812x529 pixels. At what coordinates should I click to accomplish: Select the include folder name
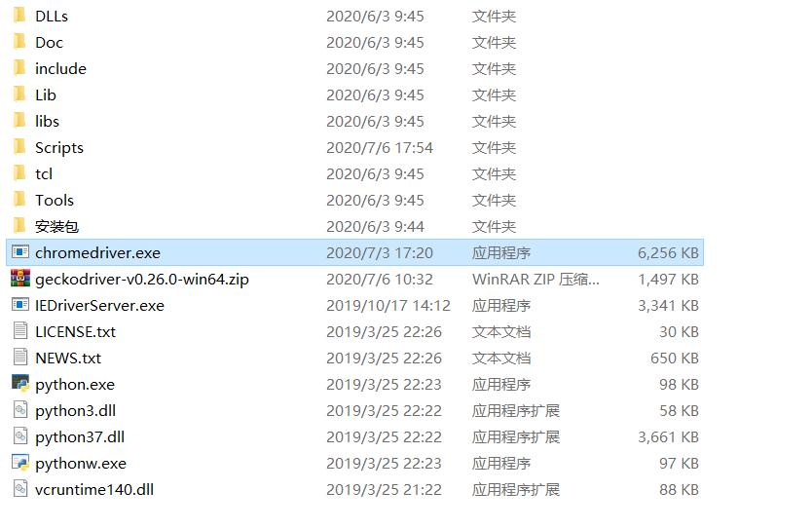pyautogui.click(x=60, y=68)
